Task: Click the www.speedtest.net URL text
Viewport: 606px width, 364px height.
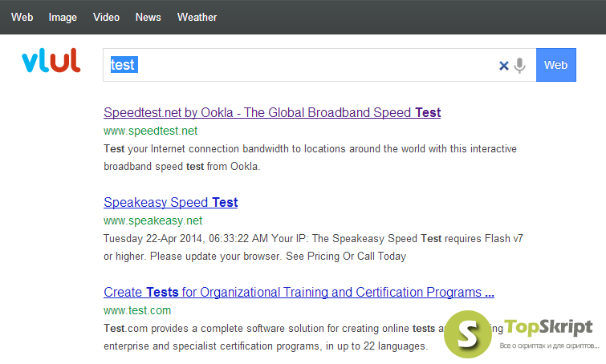Action: coord(150,131)
